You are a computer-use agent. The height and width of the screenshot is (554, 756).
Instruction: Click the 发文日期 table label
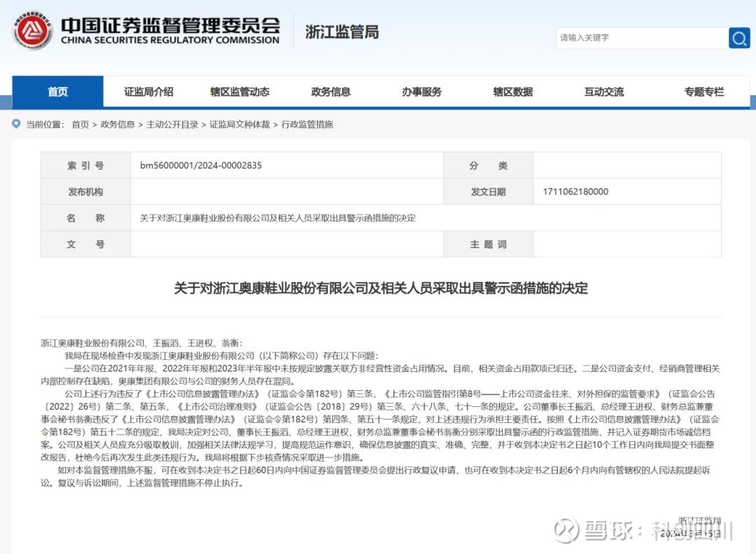[x=488, y=192]
